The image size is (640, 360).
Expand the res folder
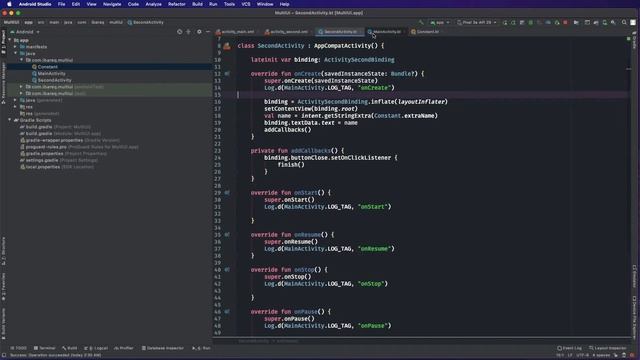15,107
